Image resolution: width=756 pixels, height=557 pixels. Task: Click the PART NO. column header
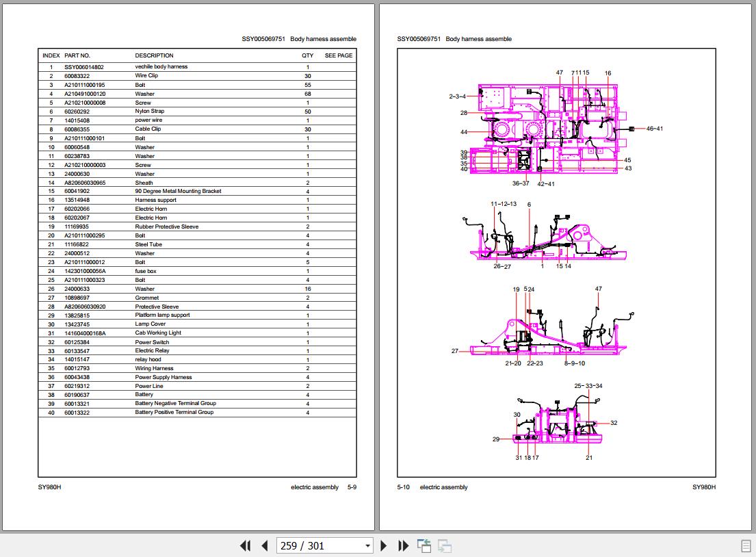coord(77,55)
